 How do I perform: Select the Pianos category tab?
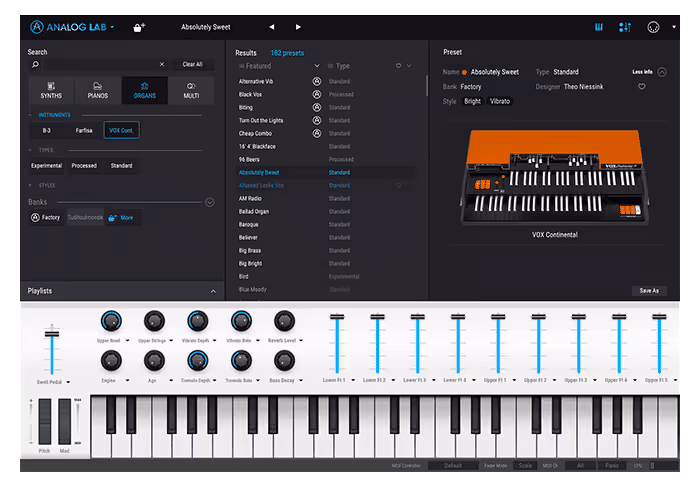pyautogui.click(x=98, y=90)
